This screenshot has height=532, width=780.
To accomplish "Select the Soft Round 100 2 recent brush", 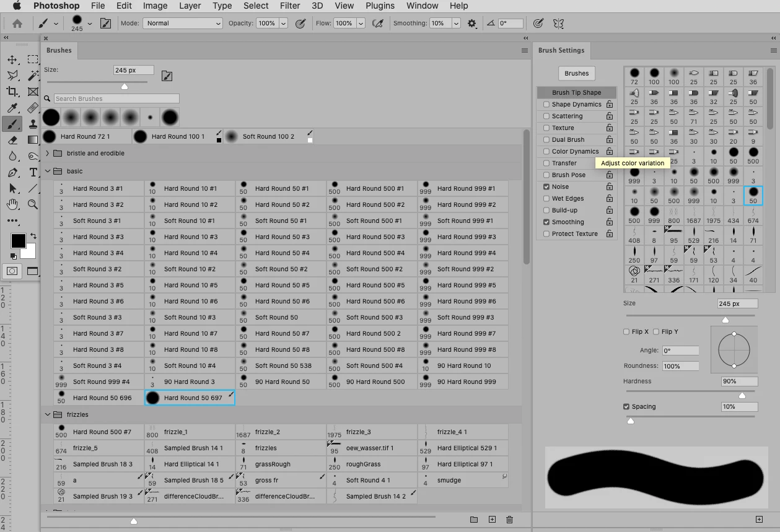I will click(x=269, y=136).
